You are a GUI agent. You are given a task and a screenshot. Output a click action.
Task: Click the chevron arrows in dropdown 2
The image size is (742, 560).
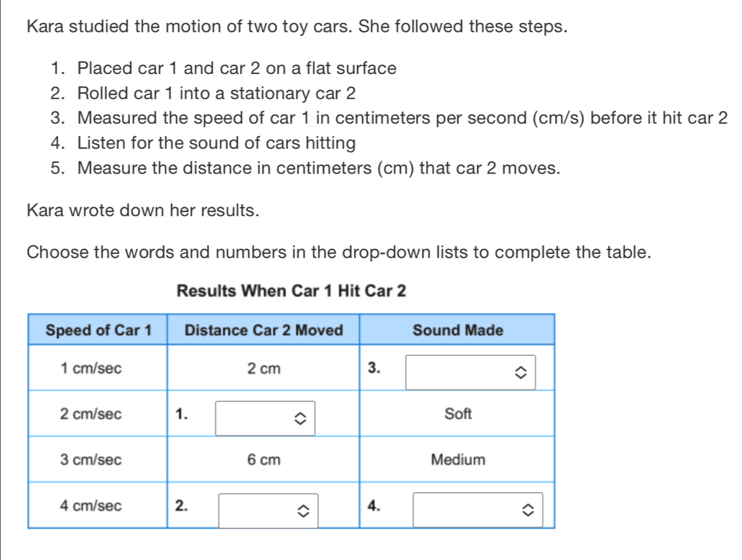pos(304,511)
